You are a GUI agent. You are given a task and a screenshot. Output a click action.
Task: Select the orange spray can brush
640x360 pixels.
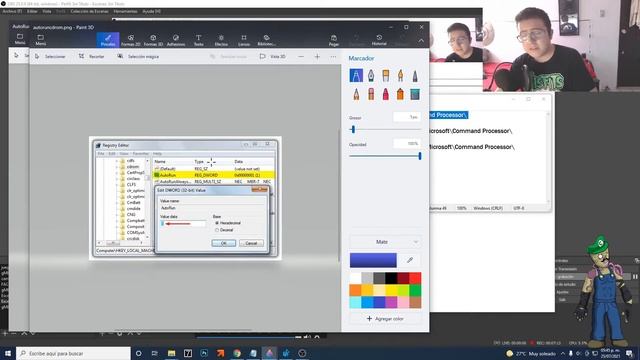[400, 94]
